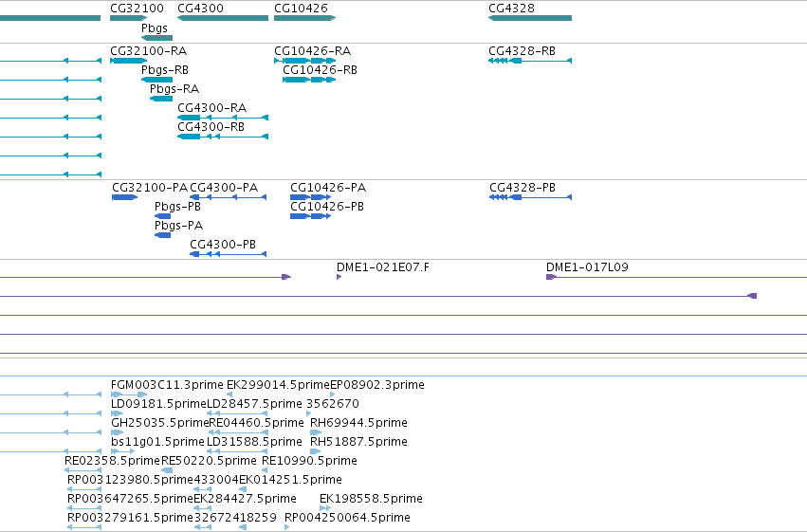This screenshot has width=807, height=532.
Task: Select the CG32100 gene label
Action: click(137, 9)
